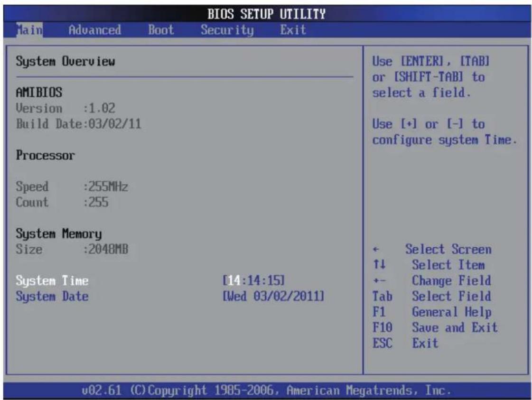The image size is (532, 400).
Task: Click the up-down arrows key icon
Action: click(x=379, y=264)
